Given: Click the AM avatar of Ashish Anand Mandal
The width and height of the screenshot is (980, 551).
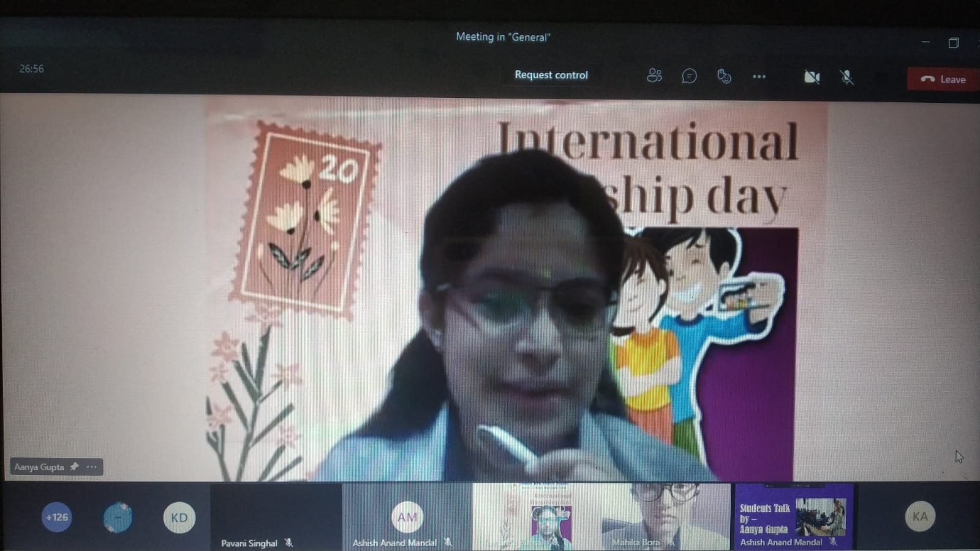Looking at the screenshot, I should (x=407, y=517).
